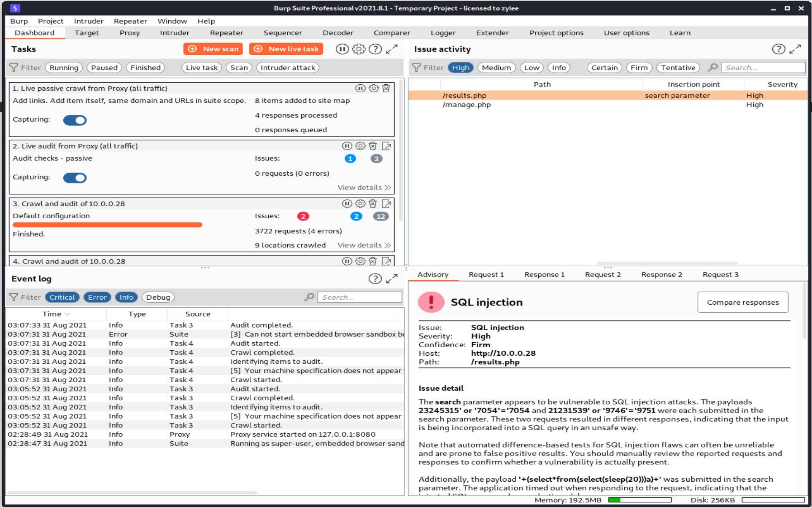Viewport: 812px width, 507px height.
Task: Disable the High severity filter
Action: coord(460,68)
